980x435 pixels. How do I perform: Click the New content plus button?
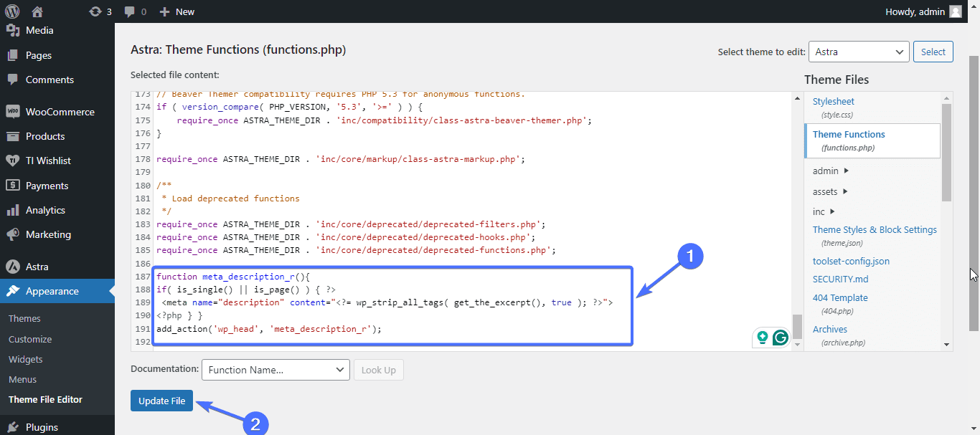(x=164, y=11)
